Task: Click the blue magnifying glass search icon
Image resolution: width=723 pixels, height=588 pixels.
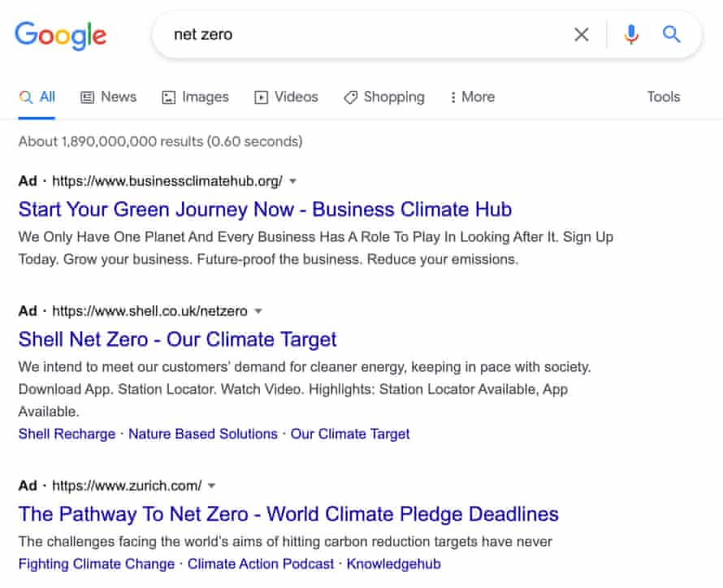Action: tap(671, 34)
